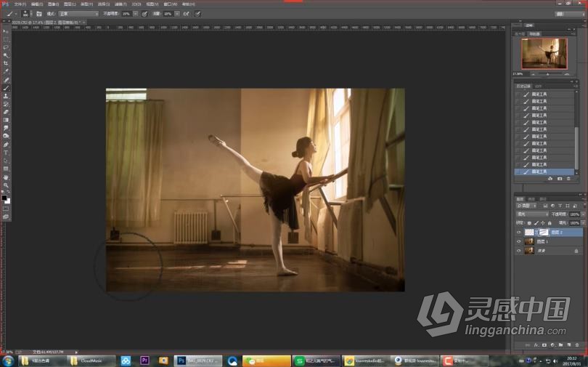Open Premiere Pro from taskbar
This screenshot has width=588, height=367.
click(144, 361)
